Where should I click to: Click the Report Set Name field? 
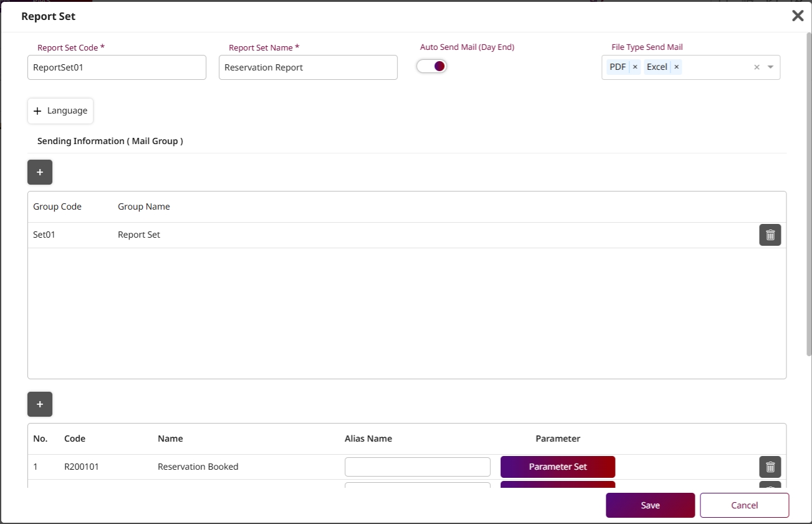click(x=308, y=67)
